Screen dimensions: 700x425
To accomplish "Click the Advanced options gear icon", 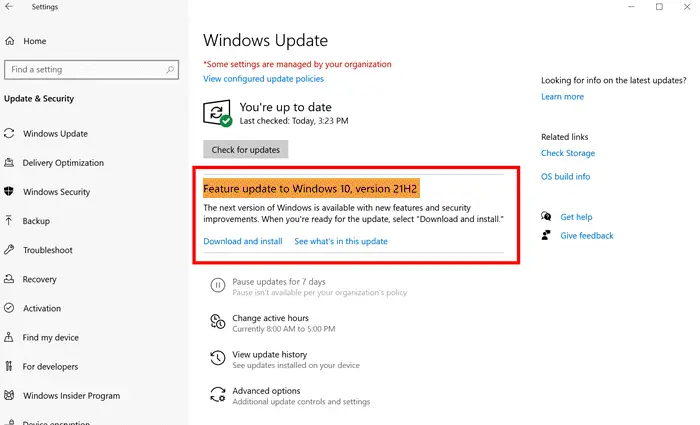I will (x=218, y=394).
